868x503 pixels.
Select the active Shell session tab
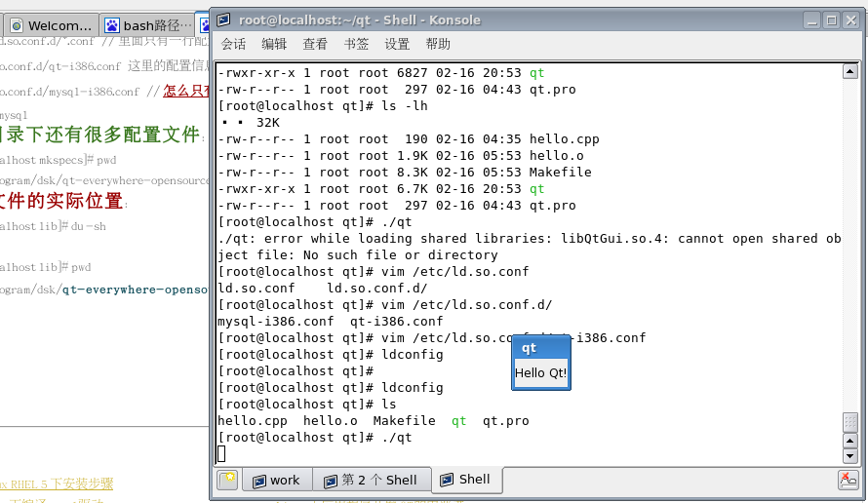pyautogui.click(x=467, y=480)
